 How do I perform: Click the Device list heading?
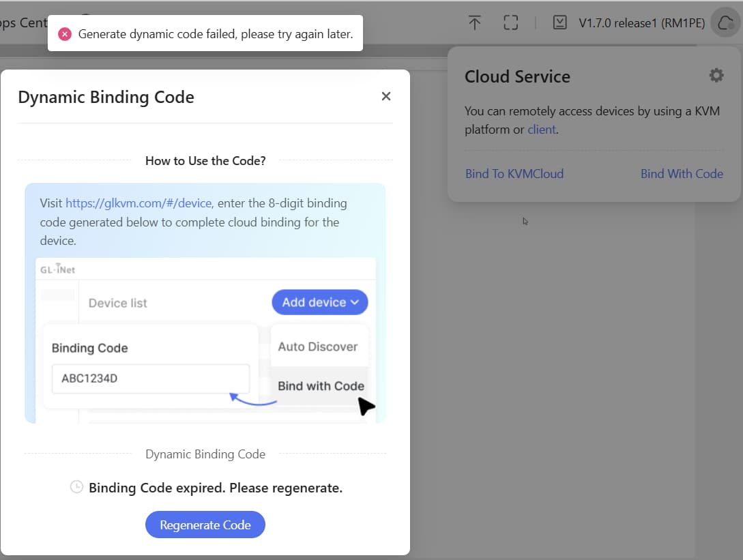(x=117, y=302)
